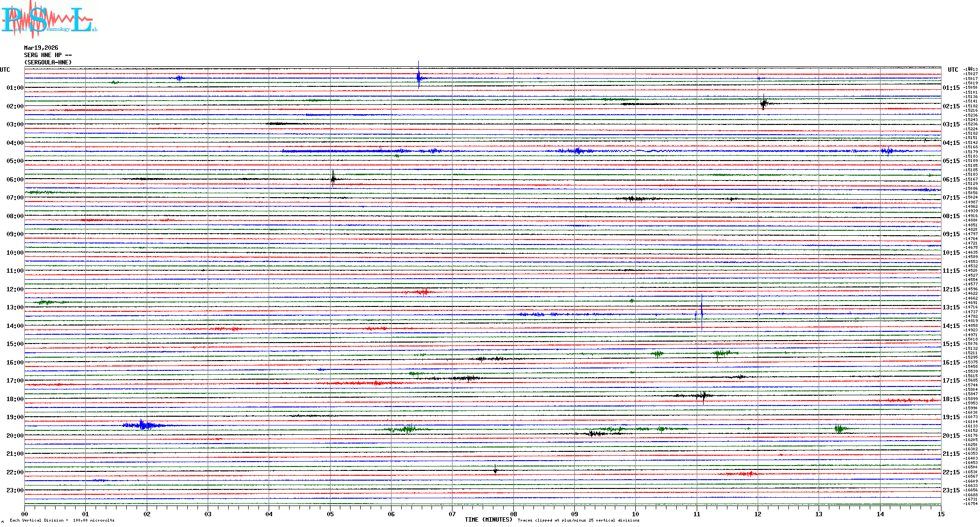Image resolution: width=980 pixels, height=527 pixels.
Task: Click the Traces clipped footnote text
Action: (578, 520)
